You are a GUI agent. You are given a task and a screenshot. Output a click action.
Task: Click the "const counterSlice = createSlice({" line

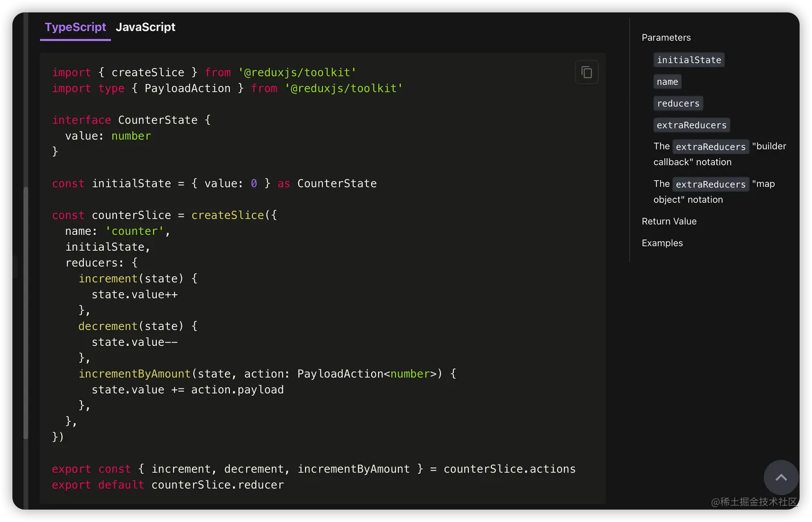[164, 215]
